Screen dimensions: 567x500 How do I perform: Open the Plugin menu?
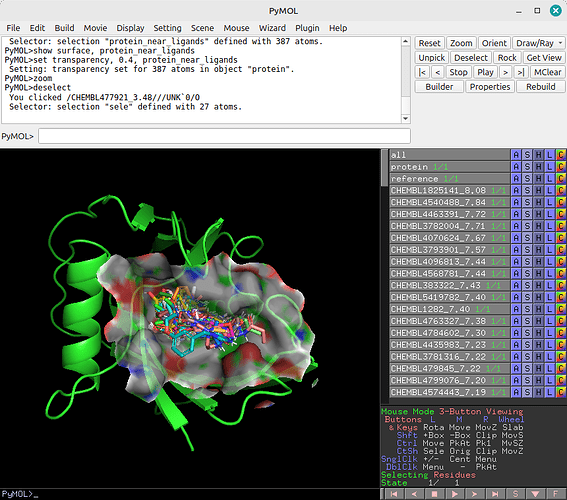point(307,28)
